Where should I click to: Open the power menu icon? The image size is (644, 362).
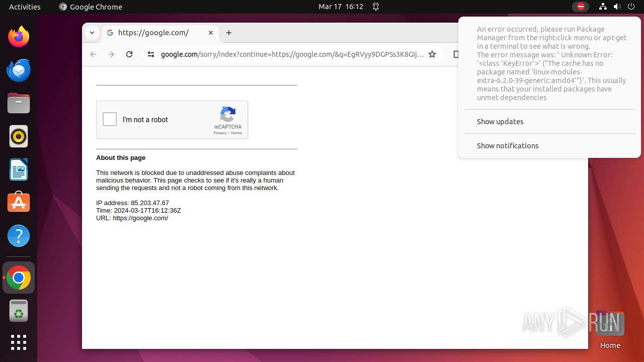631,7
